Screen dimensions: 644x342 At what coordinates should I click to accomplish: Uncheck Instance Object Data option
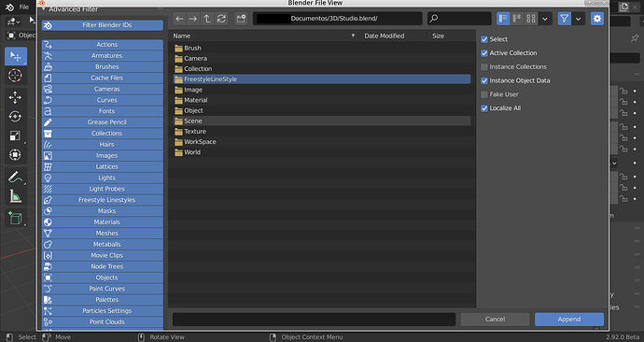point(484,80)
